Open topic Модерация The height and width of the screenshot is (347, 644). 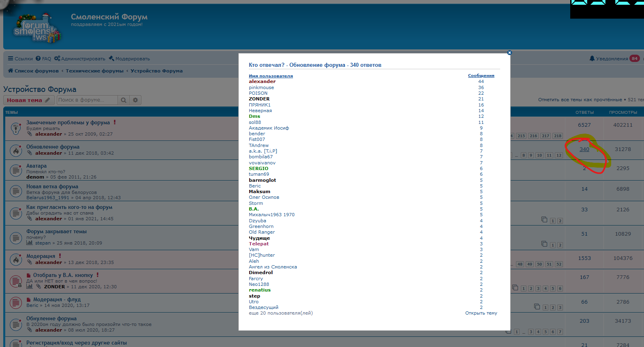(41, 256)
